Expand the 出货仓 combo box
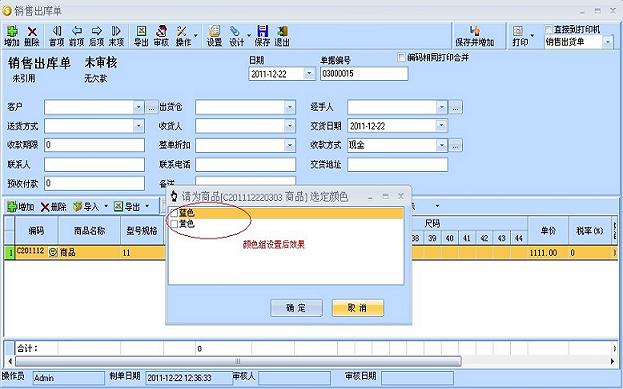The width and height of the screenshot is (623, 389). coord(290,107)
